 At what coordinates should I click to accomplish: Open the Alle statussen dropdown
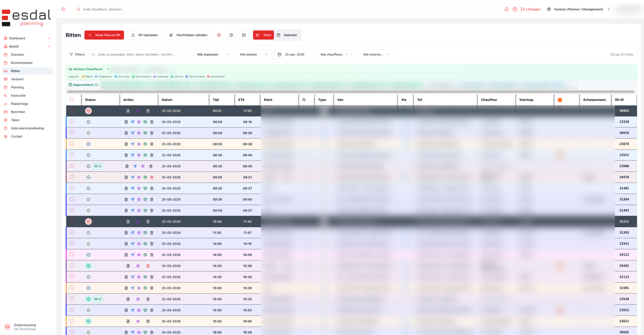pyautogui.click(x=213, y=54)
